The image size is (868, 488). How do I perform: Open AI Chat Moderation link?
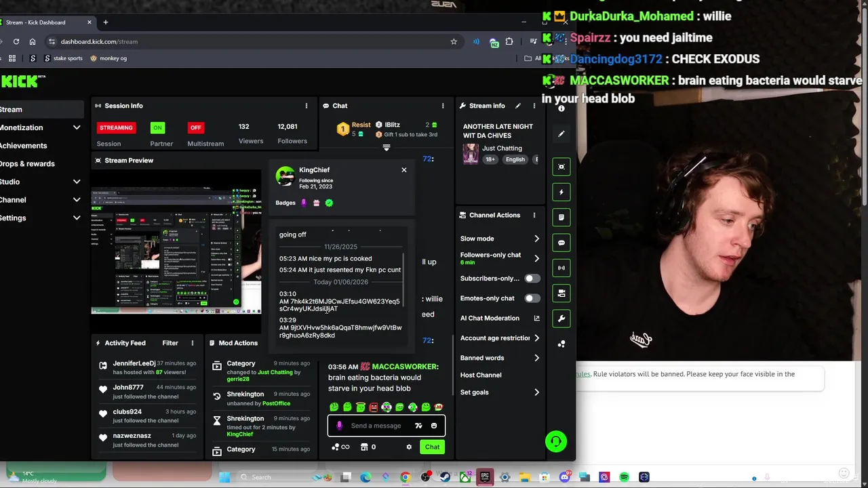tap(500, 318)
